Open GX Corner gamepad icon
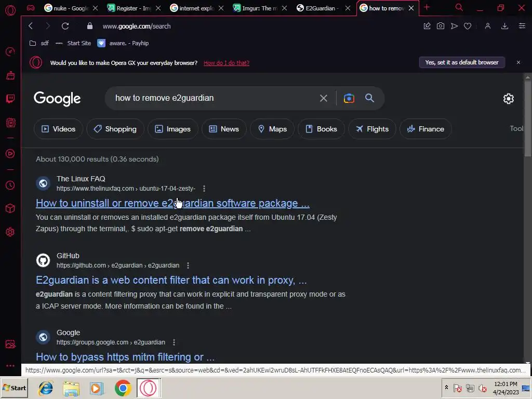 (31, 8)
